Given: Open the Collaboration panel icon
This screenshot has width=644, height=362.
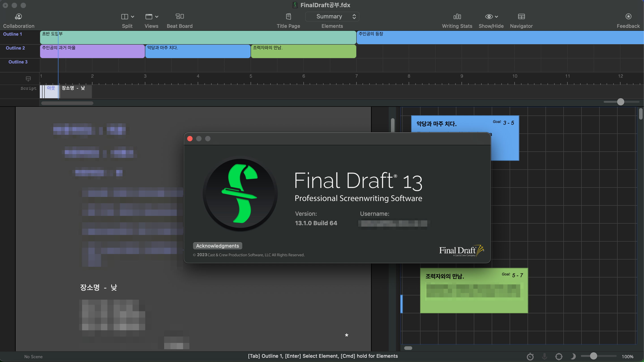Looking at the screenshot, I should pos(18,17).
